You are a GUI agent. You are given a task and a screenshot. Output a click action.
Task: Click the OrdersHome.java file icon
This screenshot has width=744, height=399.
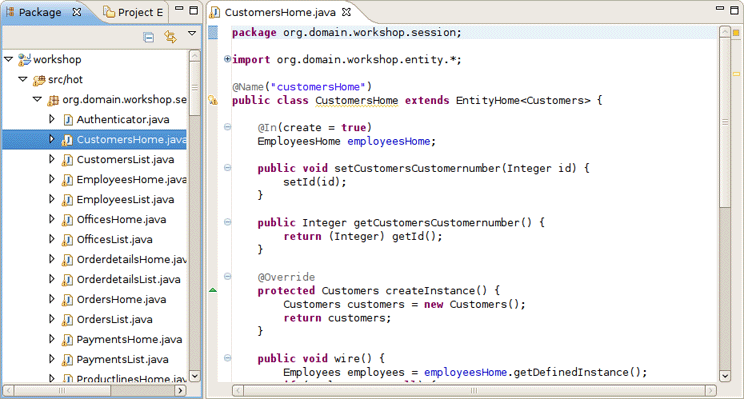click(67, 299)
